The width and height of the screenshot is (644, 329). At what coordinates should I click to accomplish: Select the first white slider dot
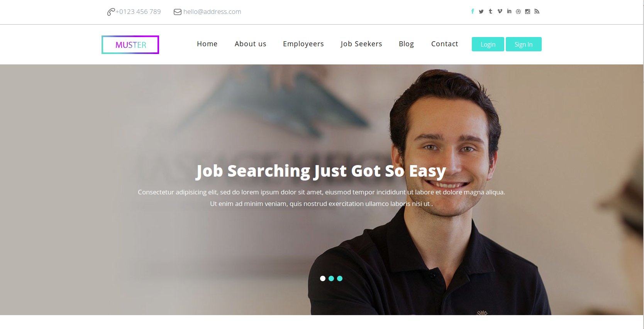click(x=323, y=278)
